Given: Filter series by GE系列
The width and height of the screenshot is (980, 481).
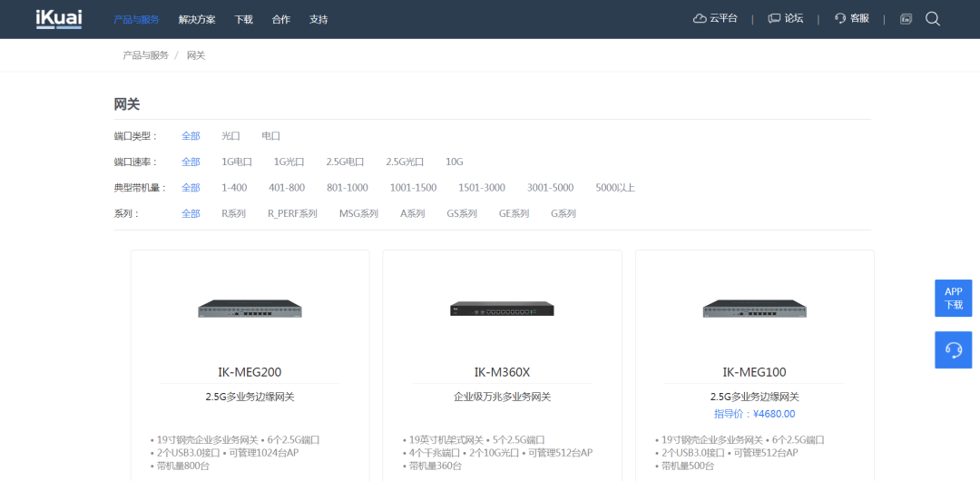Looking at the screenshot, I should 514,213.
